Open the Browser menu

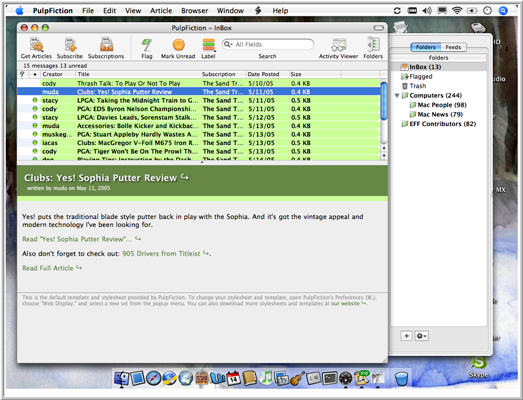pos(194,11)
